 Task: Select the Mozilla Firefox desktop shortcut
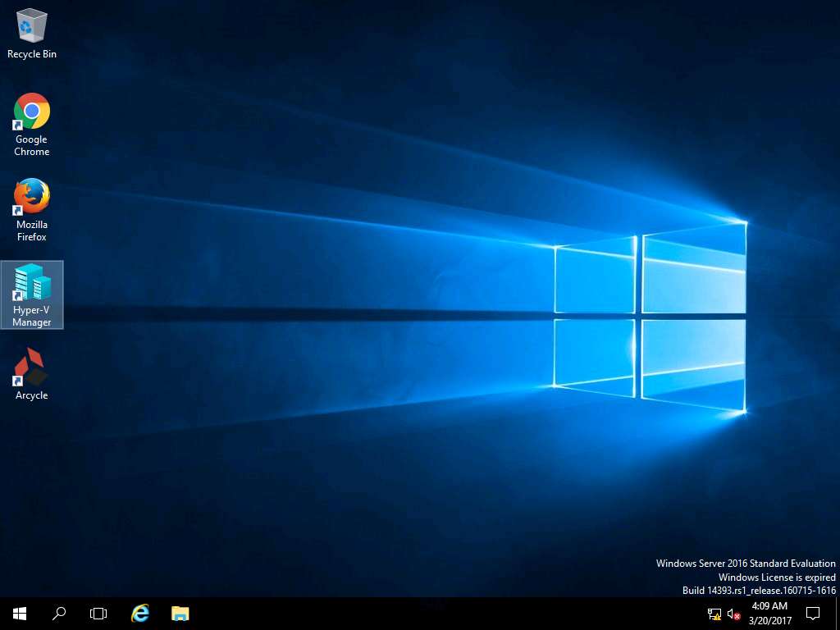32,210
